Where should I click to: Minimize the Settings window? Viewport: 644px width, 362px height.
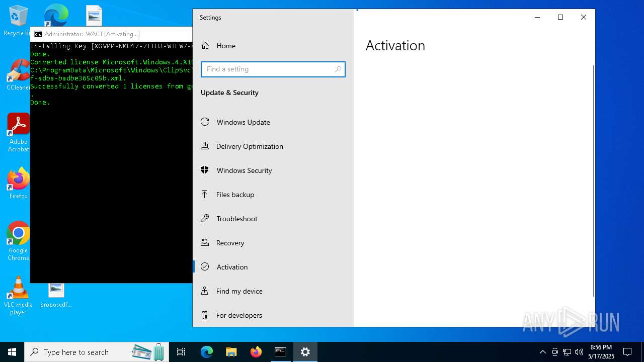pyautogui.click(x=537, y=18)
